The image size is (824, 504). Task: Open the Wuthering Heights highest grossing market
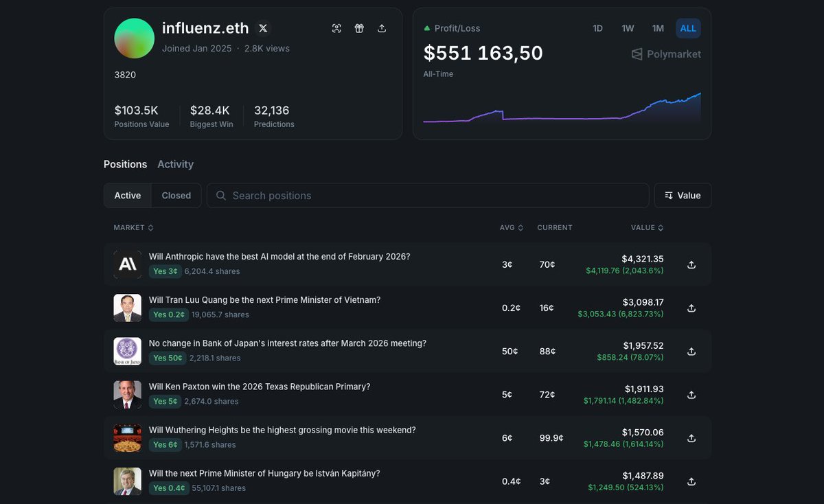[x=282, y=429]
